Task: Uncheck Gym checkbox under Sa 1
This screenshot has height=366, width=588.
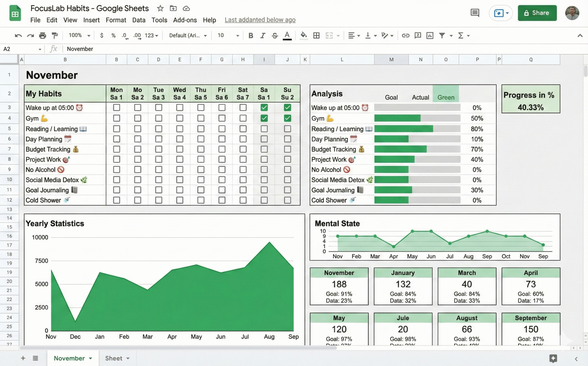Action: click(x=264, y=118)
